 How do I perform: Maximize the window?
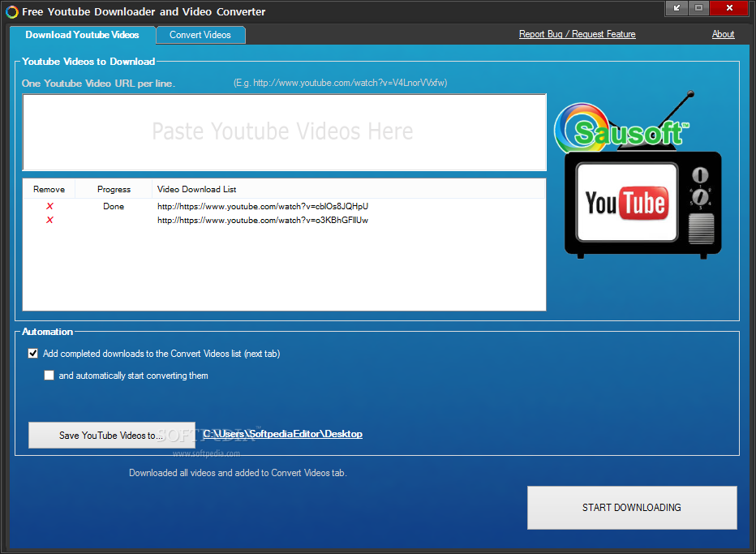[698, 8]
